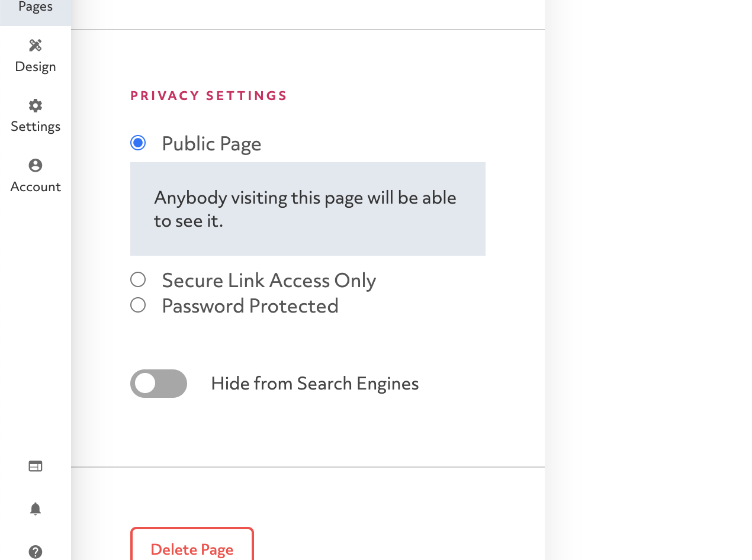The width and height of the screenshot is (752, 560).
Task: Open the Account profile icon
Action: pyautogui.click(x=36, y=165)
